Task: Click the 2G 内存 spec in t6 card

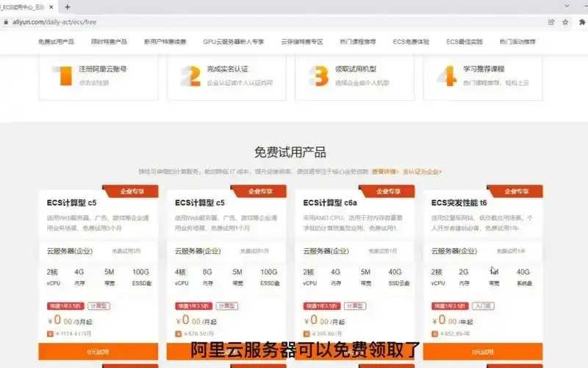Action: pos(464,277)
